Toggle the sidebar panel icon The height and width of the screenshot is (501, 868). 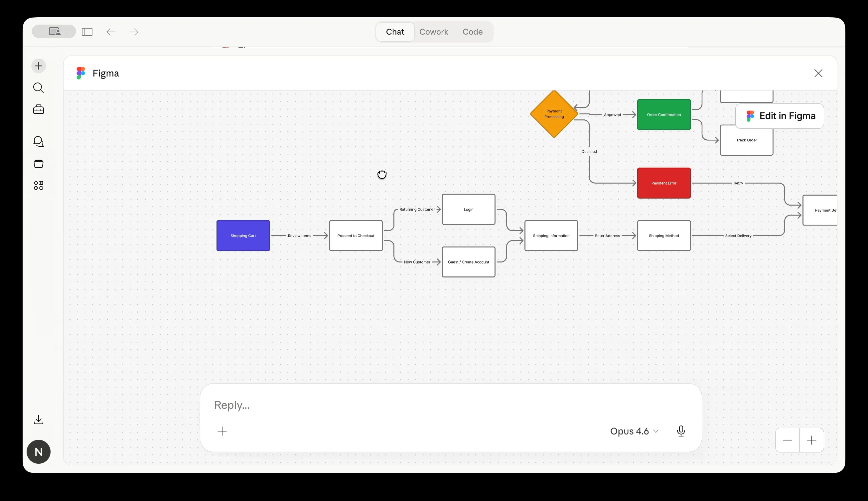87,32
